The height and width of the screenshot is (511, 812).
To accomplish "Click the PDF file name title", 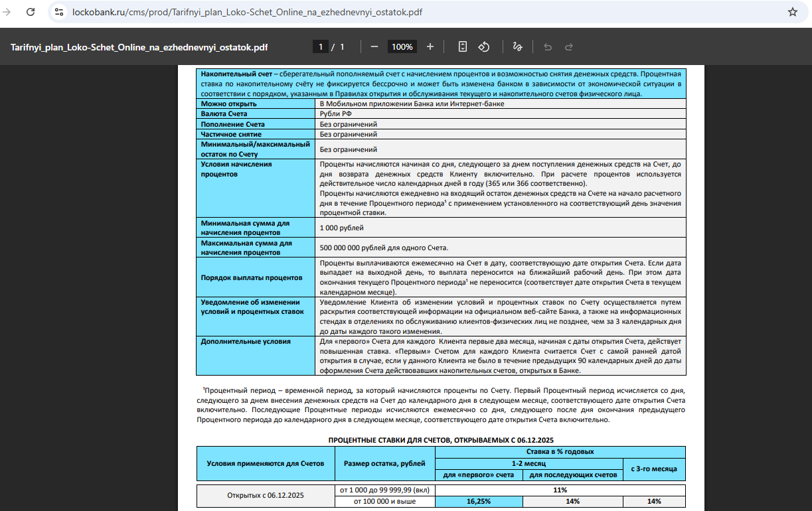I will click(x=139, y=47).
